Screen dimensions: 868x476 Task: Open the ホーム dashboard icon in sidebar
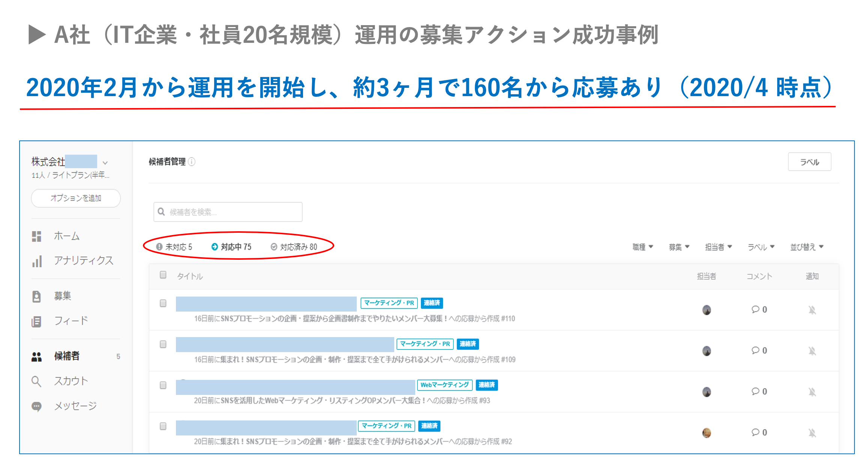(36, 236)
